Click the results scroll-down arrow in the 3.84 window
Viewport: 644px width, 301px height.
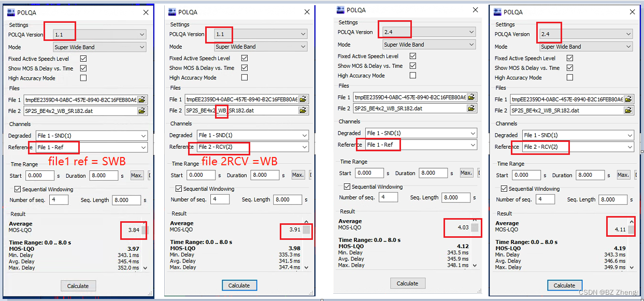click(x=145, y=268)
